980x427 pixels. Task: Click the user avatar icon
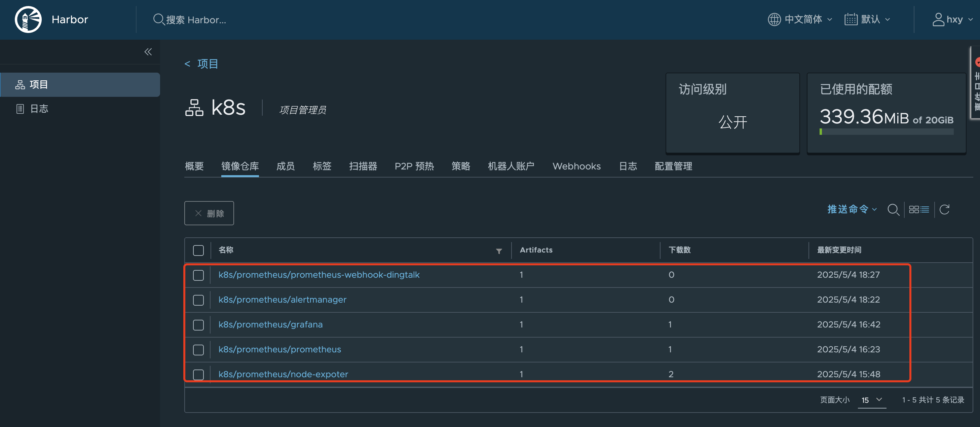pos(938,20)
